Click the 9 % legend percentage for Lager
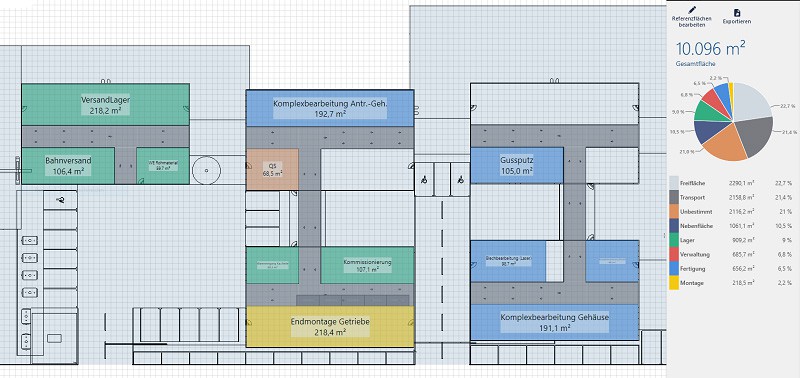Image resolution: width=800 pixels, height=378 pixels. 787,240
